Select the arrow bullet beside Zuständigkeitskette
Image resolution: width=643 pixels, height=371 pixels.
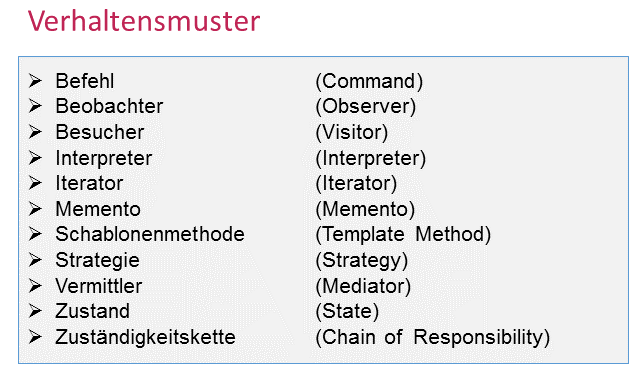tap(35, 337)
